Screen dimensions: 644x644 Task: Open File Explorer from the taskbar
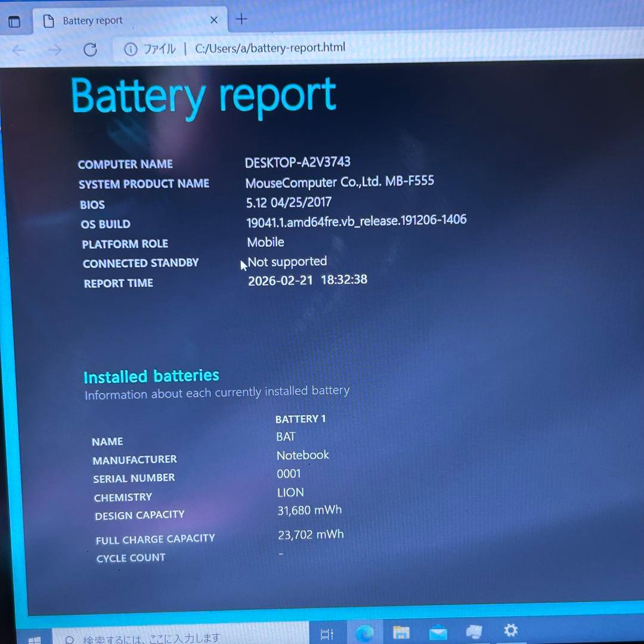click(401, 631)
